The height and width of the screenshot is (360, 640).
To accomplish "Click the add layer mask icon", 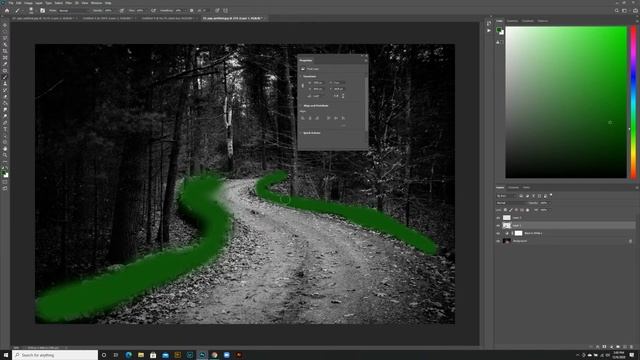I will point(604,347).
